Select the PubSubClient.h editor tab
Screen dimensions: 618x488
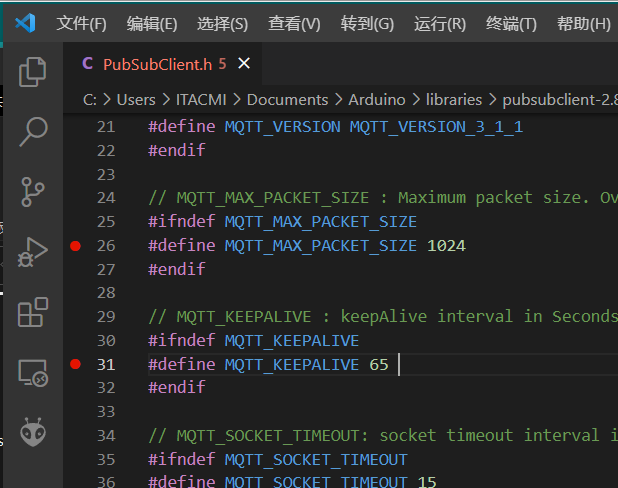coord(155,64)
